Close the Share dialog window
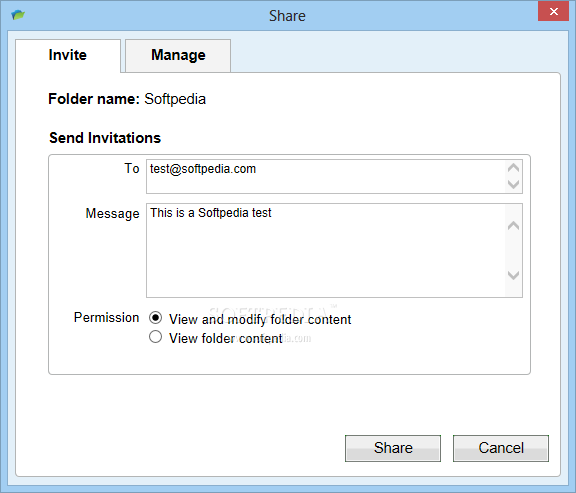Screen dimensions: 576x493 pyautogui.click(x=553, y=11)
